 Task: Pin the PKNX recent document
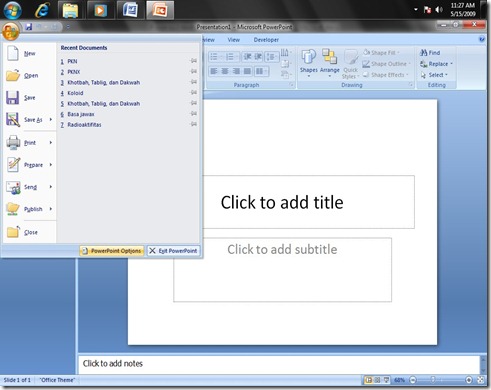[x=193, y=72]
